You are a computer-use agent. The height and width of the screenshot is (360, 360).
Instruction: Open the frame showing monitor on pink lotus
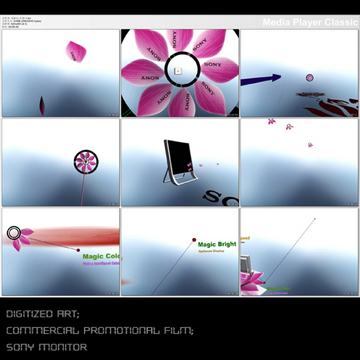coord(299,252)
